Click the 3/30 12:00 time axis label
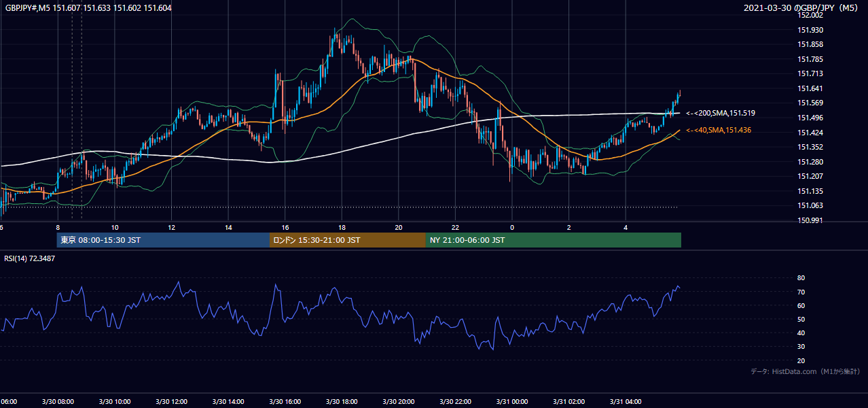Image resolution: width=868 pixels, height=408 pixels. click(x=171, y=402)
